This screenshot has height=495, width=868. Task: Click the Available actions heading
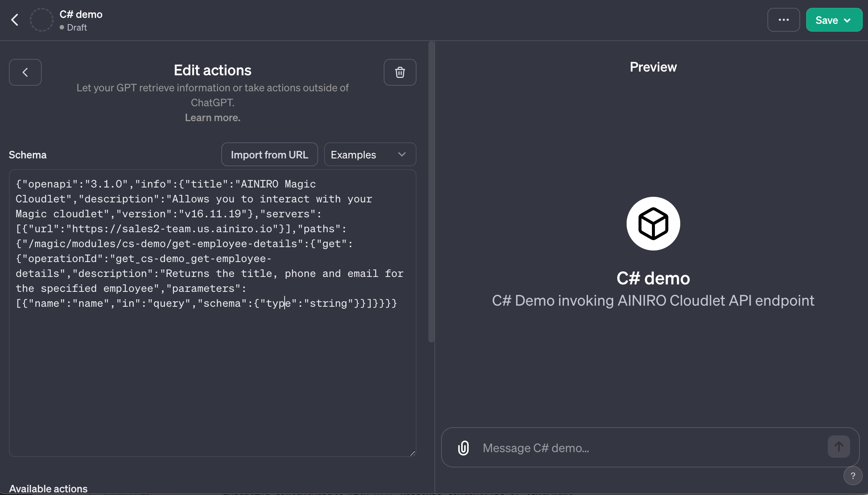pyautogui.click(x=48, y=489)
